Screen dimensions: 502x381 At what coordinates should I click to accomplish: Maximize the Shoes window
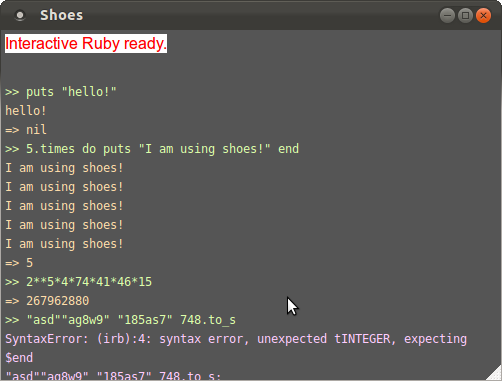(x=465, y=15)
